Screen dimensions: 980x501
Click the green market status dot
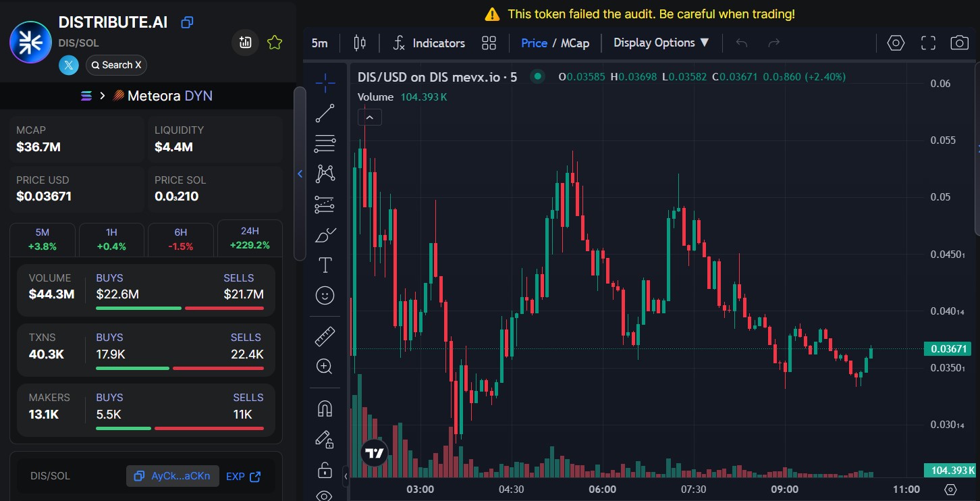click(x=538, y=76)
